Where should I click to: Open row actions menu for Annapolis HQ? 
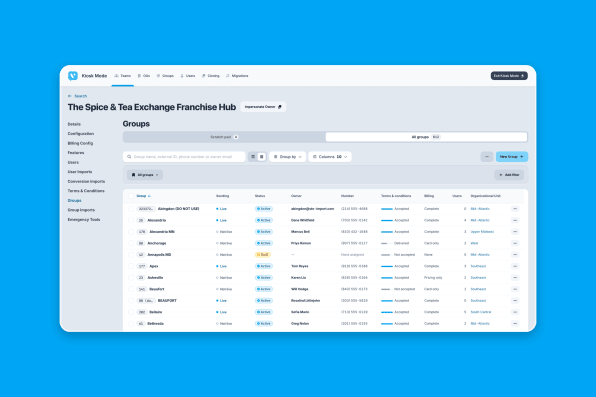coord(515,255)
